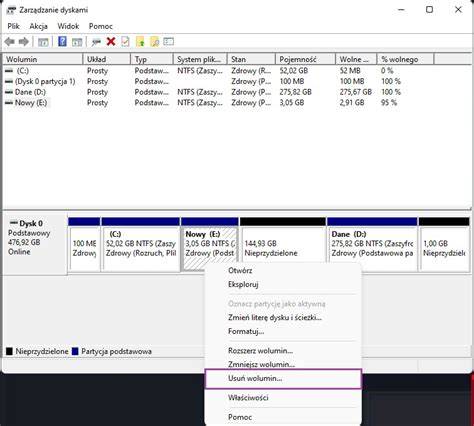The height and width of the screenshot is (426, 474).
Task: Click the Back arrow toolbar icon
Action: 10,42
